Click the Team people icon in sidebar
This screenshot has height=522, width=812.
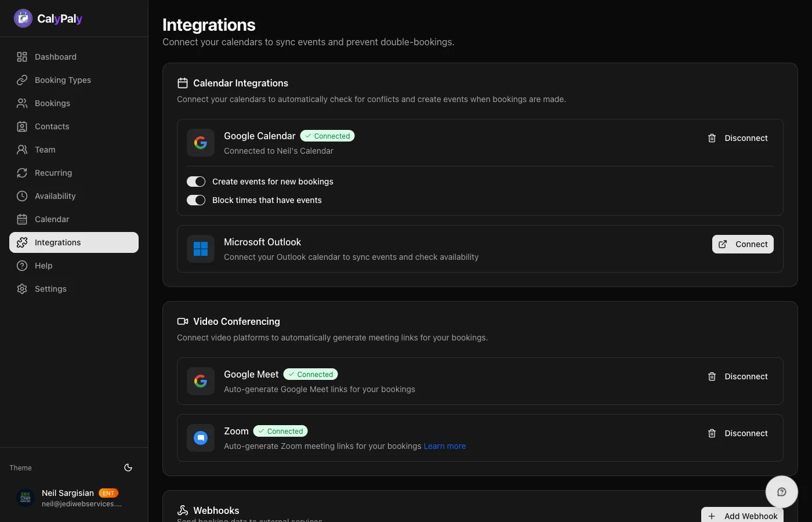pos(22,149)
